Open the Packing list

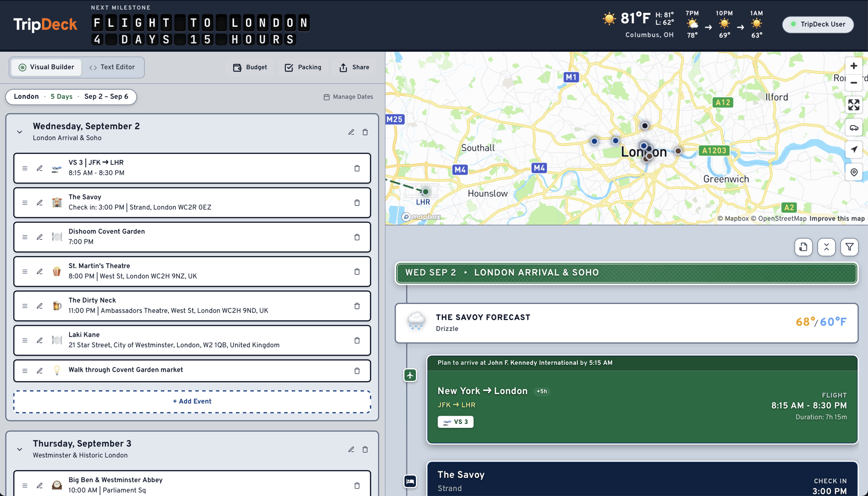(303, 67)
